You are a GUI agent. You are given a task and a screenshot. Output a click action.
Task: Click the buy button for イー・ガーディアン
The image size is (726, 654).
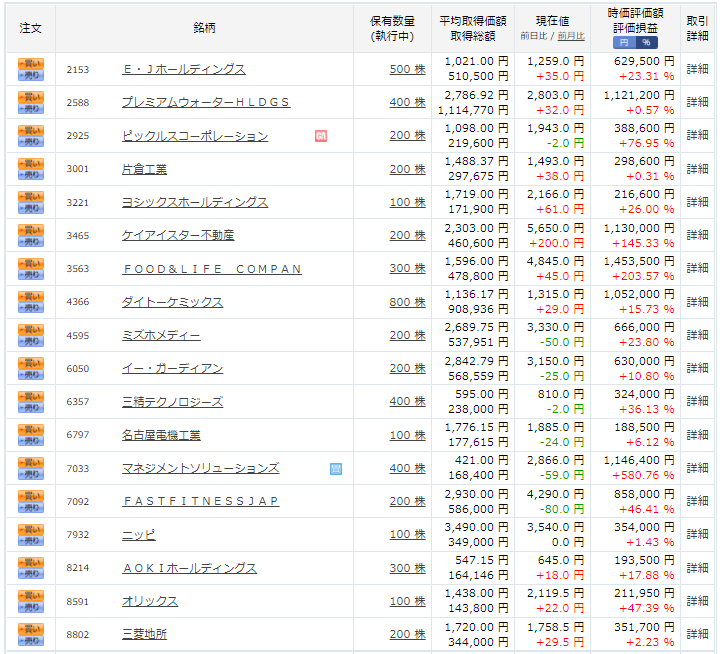click(31, 363)
